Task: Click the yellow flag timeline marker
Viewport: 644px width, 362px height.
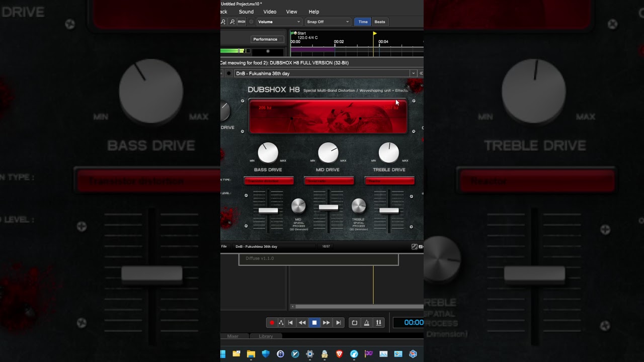Action: pyautogui.click(x=374, y=34)
